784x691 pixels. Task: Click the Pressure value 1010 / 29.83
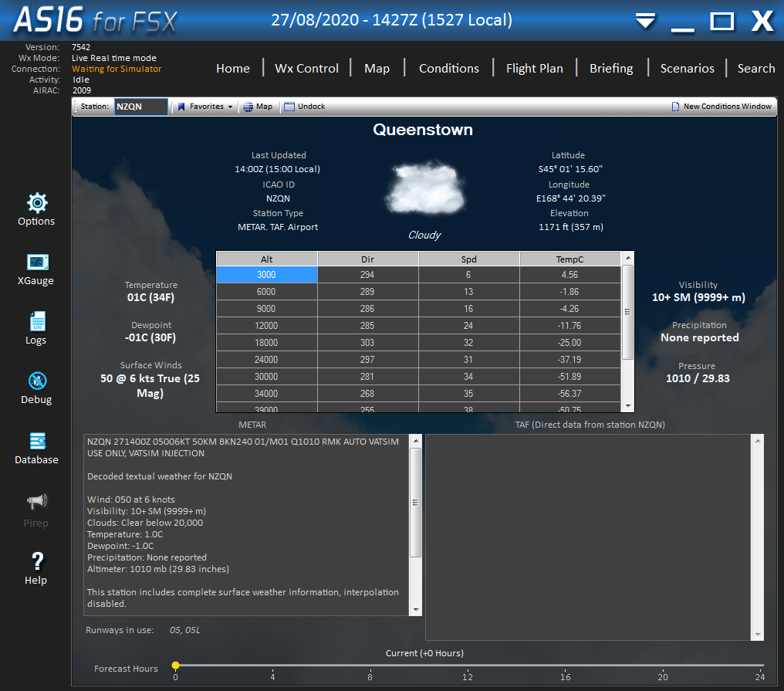tap(698, 378)
